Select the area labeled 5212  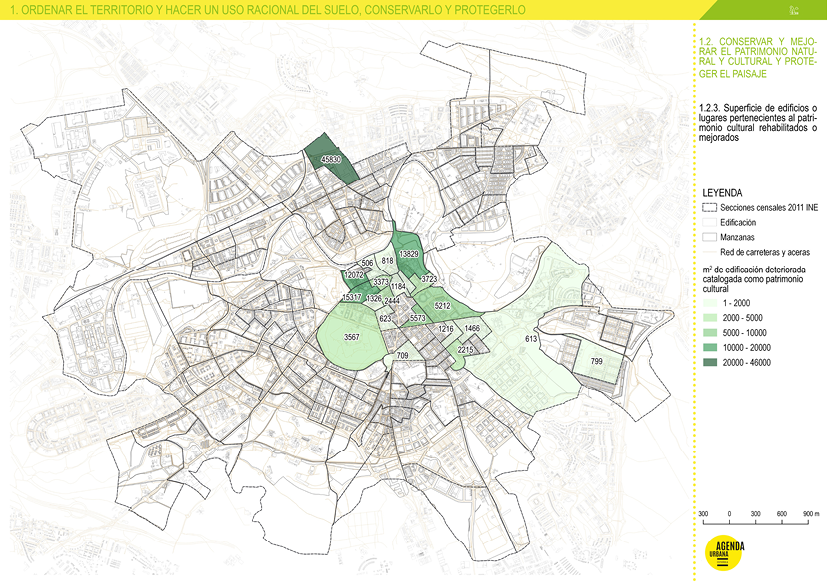[x=444, y=305]
